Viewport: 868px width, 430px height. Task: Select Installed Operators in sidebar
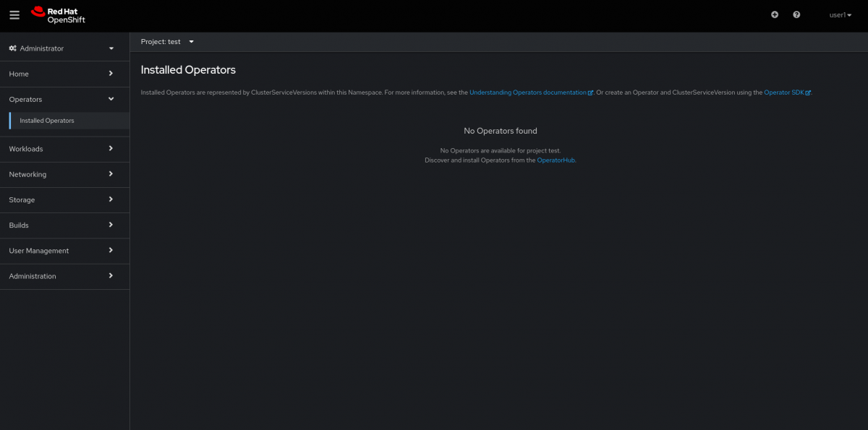pos(47,121)
